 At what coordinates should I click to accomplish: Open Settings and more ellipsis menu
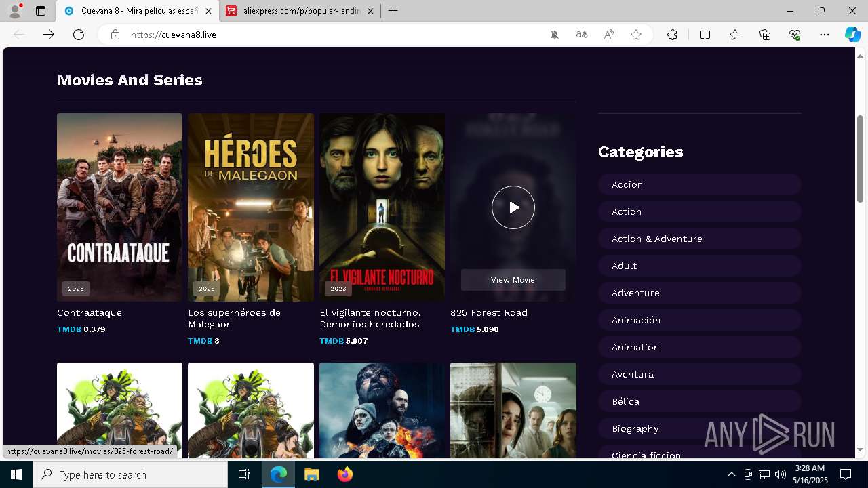pos(825,35)
